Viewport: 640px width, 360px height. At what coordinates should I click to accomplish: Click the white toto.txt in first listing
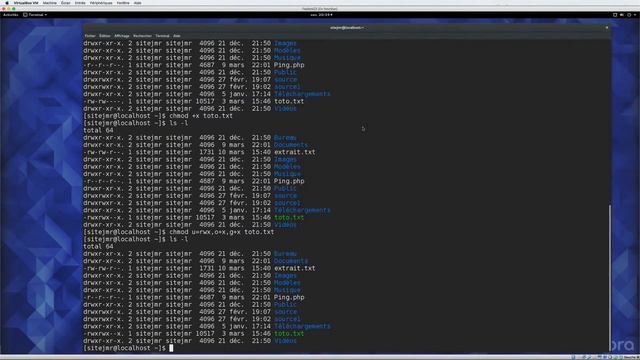(289, 101)
